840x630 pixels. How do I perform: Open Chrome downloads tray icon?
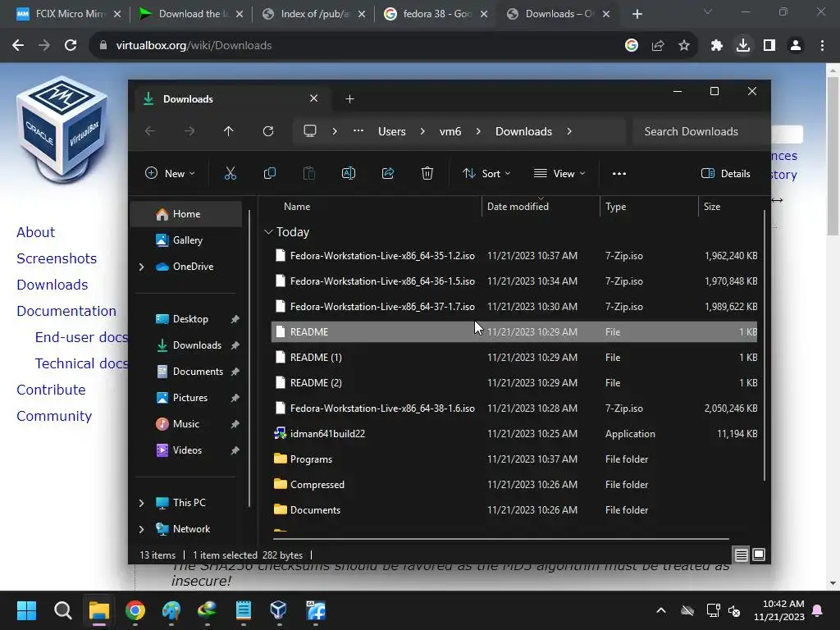[x=743, y=46]
